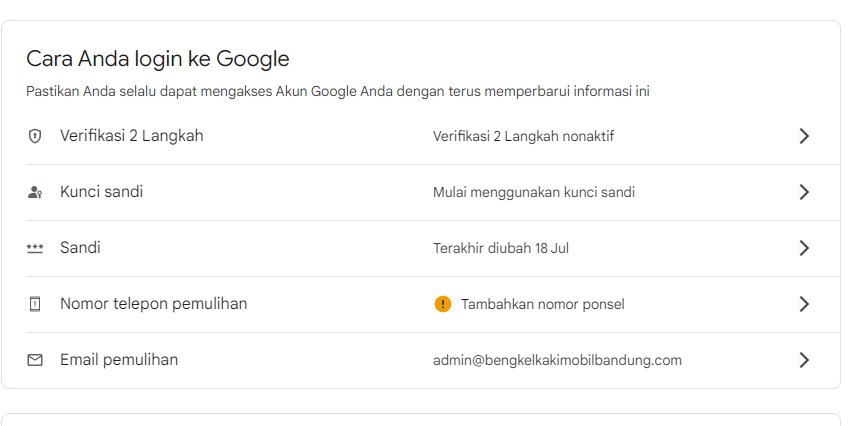
Task: Click the asterisks password icon beside Sandi
Action: click(x=35, y=248)
